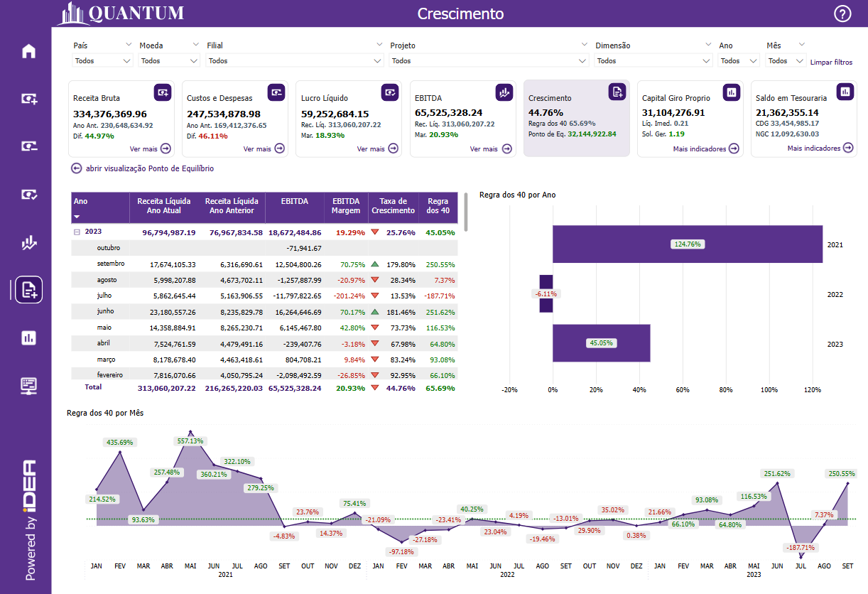Click the Custos e Despesas card icon
Viewport: 868px width, 594px height.
point(276,92)
